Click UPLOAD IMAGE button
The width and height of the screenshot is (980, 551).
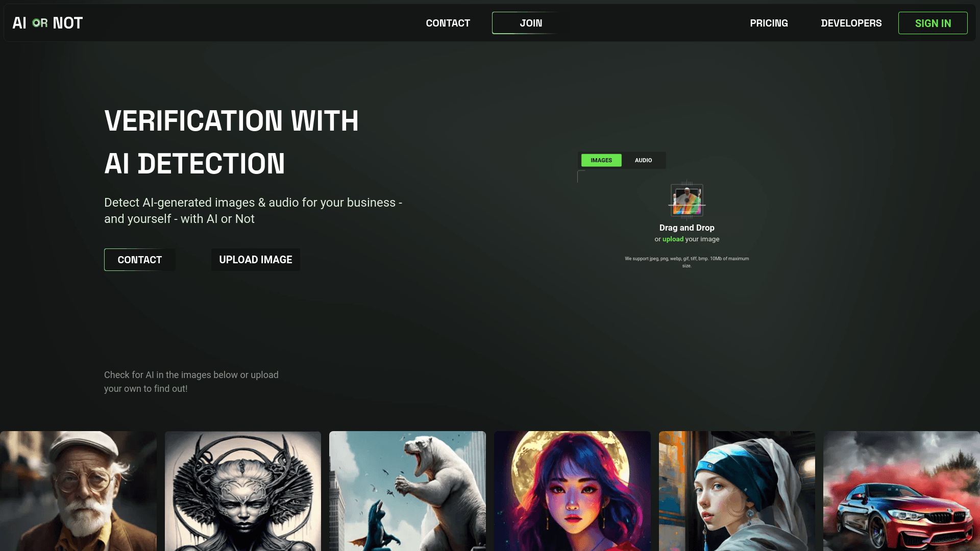coord(256,260)
